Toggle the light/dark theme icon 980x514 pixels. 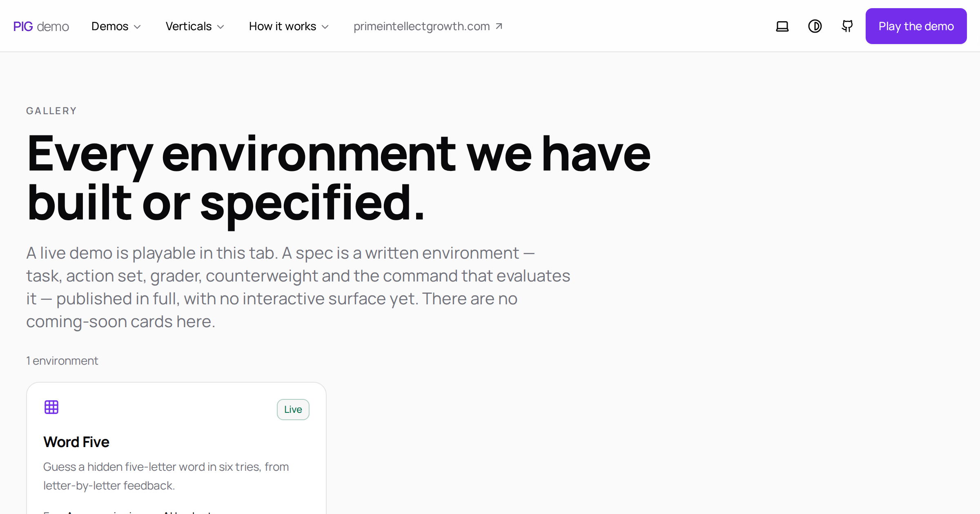[x=815, y=26]
